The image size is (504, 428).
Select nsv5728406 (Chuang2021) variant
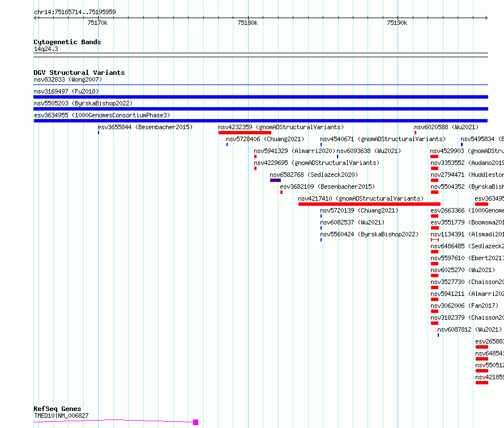click(x=265, y=139)
